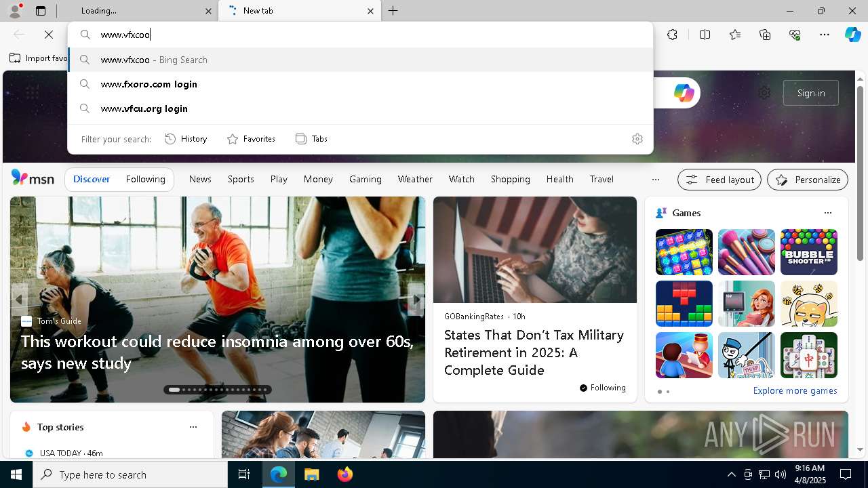Click the taskbar search box
This screenshot has height=488, width=868.
130,474
